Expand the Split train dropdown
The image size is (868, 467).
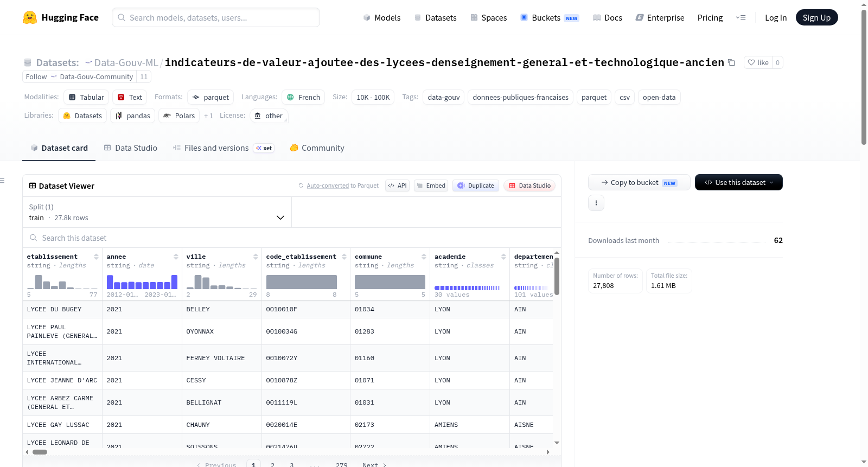[x=157, y=212]
